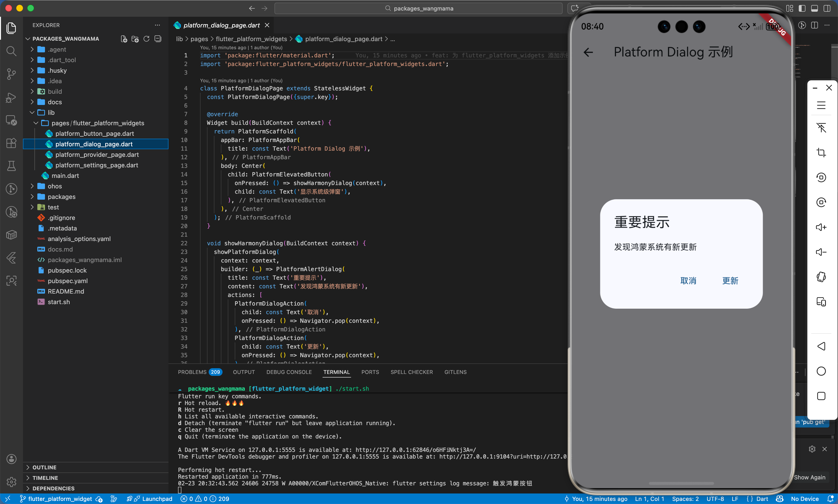The width and height of the screenshot is (838, 504).
Task: Open the Extensions view
Action: [x=11, y=143]
